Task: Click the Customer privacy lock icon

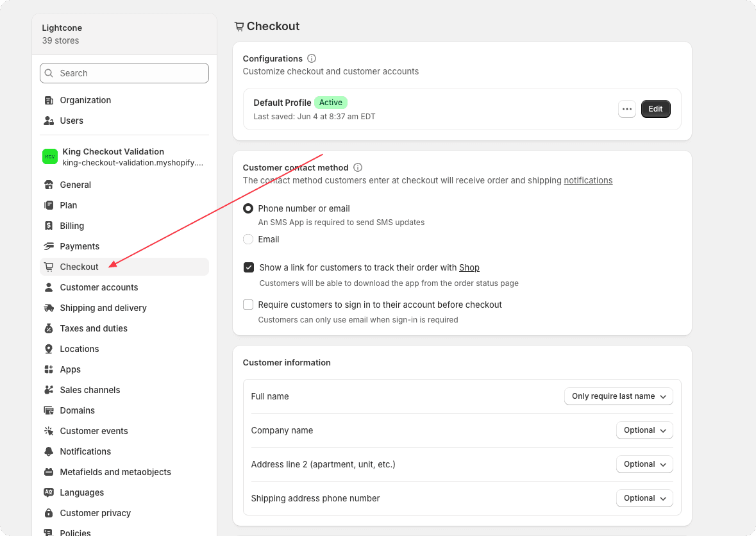Action: 49,513
